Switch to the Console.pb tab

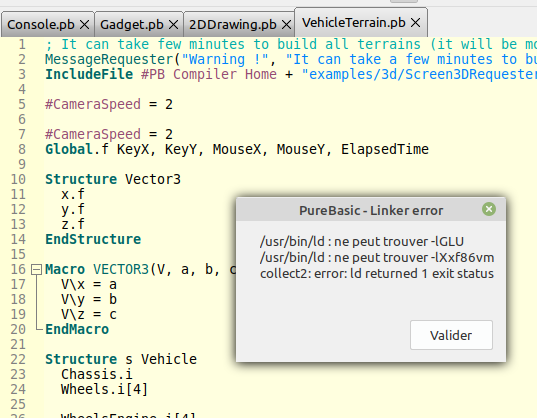click(40, 25)
